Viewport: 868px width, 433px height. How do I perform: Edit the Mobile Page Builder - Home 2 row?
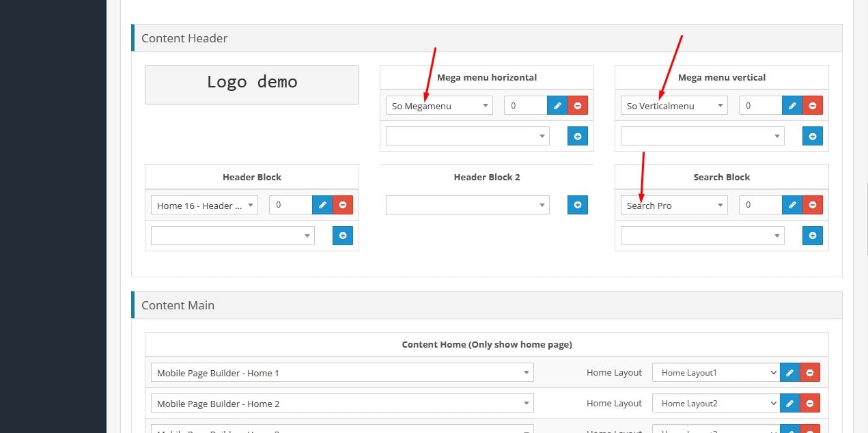(x=789, y=403)
